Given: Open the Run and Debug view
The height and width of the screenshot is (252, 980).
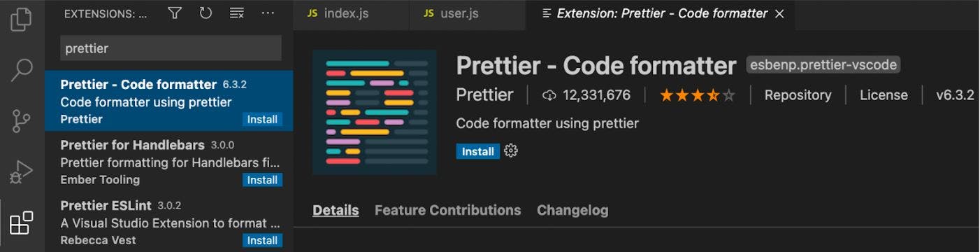Looking at the screenshot, I should click(22, 171).
